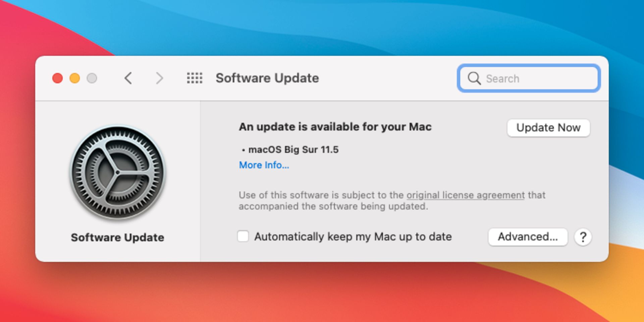This screenshot has height=322, width=644.
Task: Open the original license agreement link
Action: (465, 195)
